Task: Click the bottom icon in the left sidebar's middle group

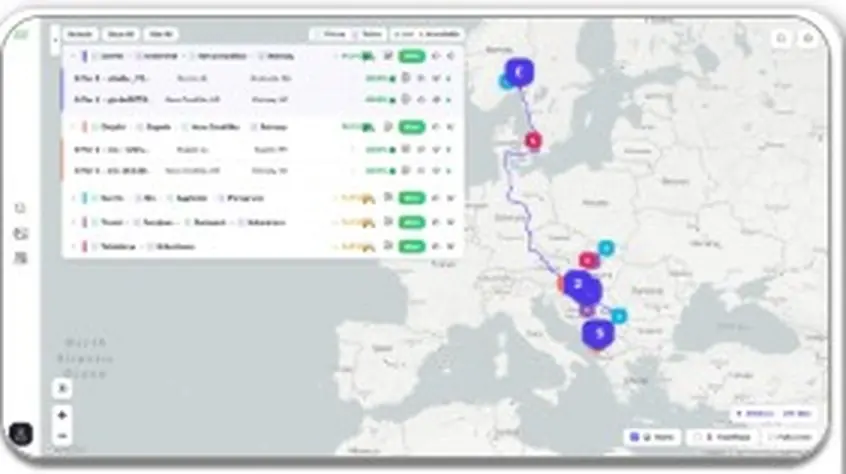Action: pos(21,258)
